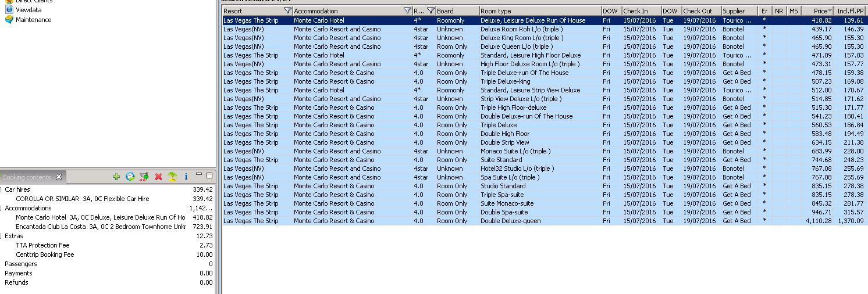Click the red X delete icon in Booking contents toolbar
The image size is (868, 294).
(x=158, y=177)
